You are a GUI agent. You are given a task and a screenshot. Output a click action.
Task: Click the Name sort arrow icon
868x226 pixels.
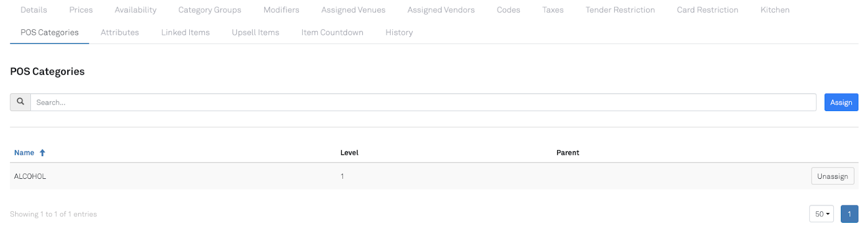42,153
